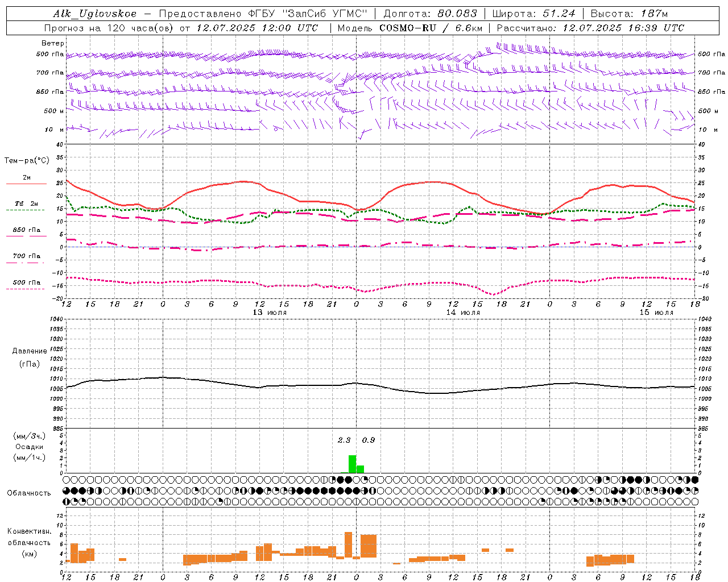Click the (гПа) unit under Давление

pyautogui.click(x=30, y=364)
